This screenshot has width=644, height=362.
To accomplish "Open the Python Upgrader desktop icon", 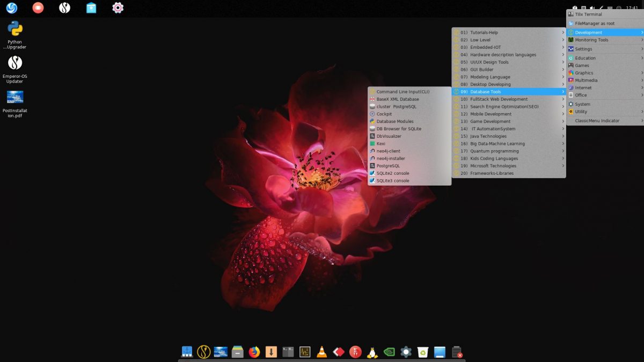I will point(15,34).
